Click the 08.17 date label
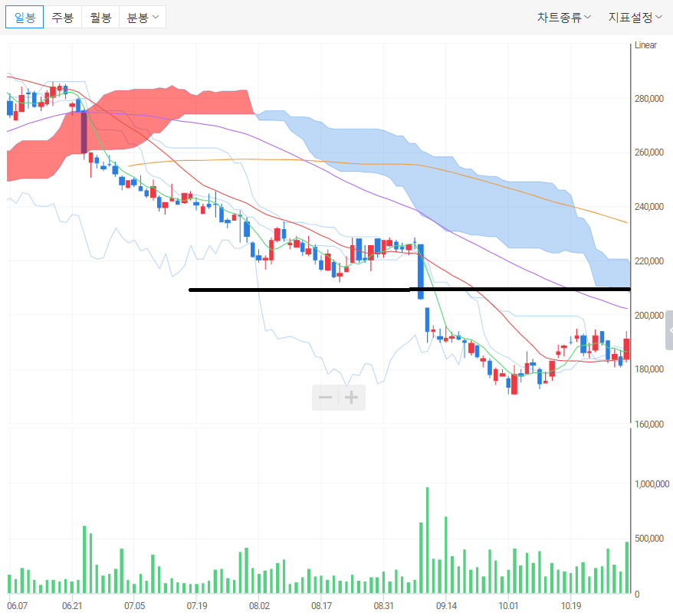673x616 pixels. coord(321,606)
